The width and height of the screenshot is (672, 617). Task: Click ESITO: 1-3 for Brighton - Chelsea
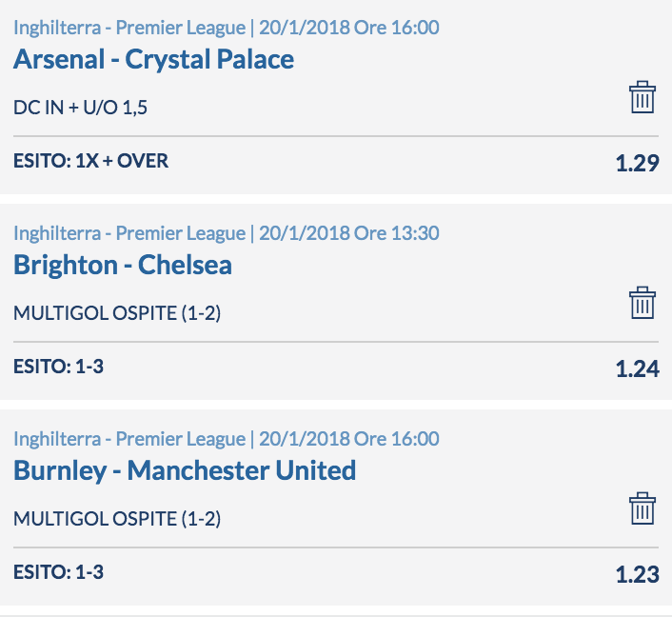tap(58, 367)
